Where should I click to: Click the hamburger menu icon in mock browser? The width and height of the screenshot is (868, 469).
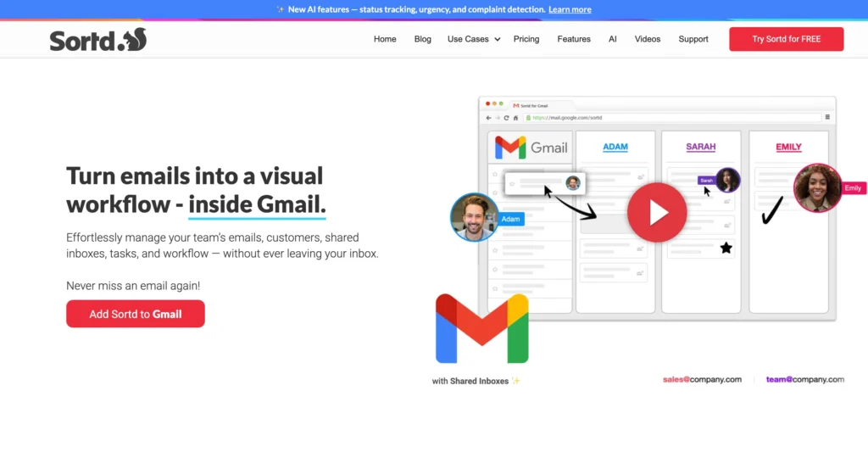[x=827, y=117]
